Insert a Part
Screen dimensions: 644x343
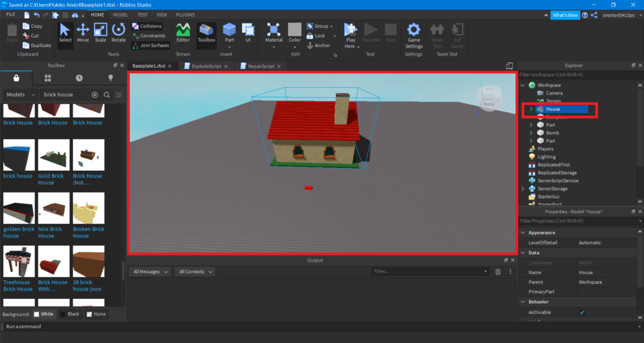click(229, 32)
